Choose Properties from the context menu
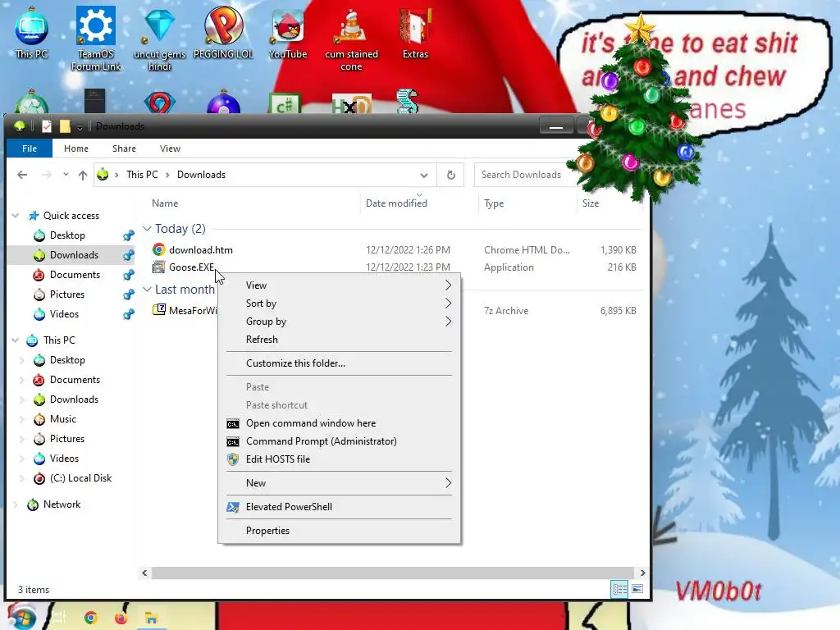Screen dimensions: 840x630 pos(339,531)
